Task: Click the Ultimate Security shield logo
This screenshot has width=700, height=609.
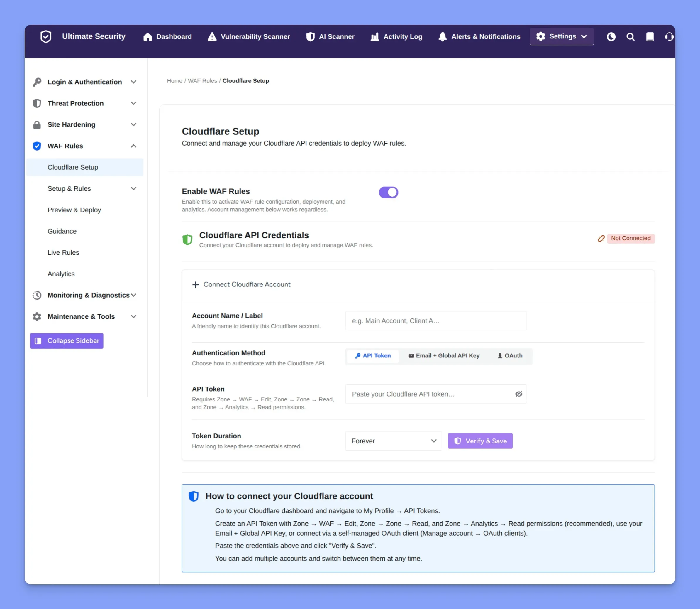Action: [46, 37]
